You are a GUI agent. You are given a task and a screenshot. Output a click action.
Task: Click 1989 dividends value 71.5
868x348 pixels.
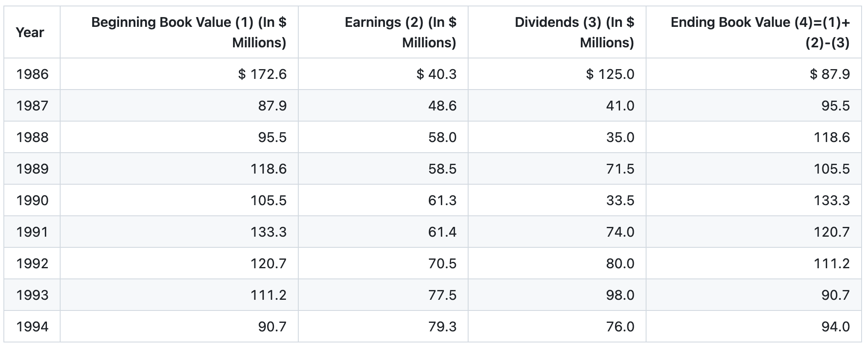click(x=620, y=169)
